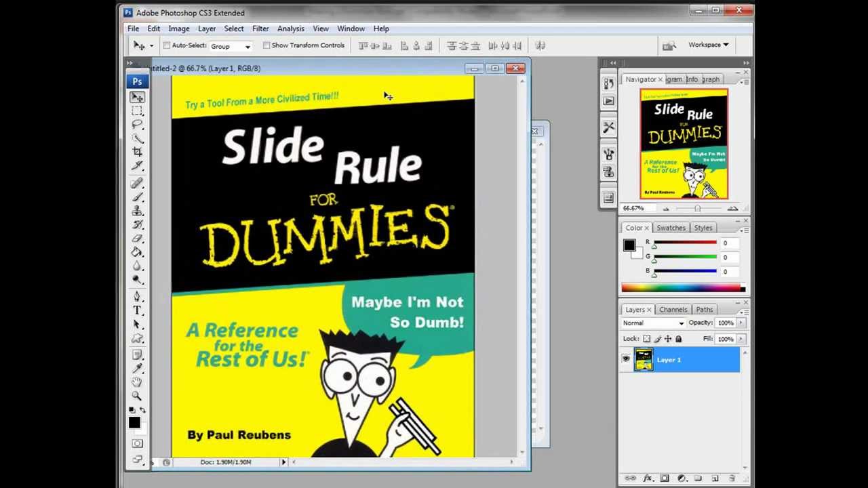This screenshot has width=868, height=488.
Task: Select the Magic Wand tool
Action: [137, 138]
